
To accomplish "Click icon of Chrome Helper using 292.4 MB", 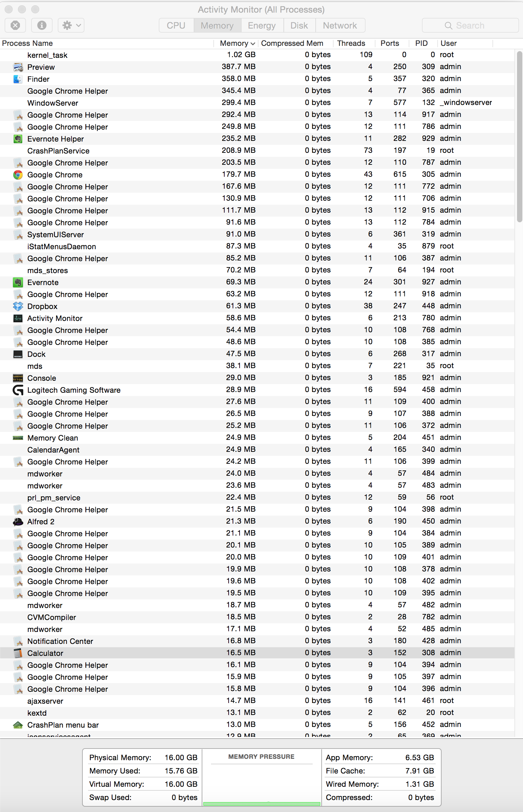I will (18, 115).
